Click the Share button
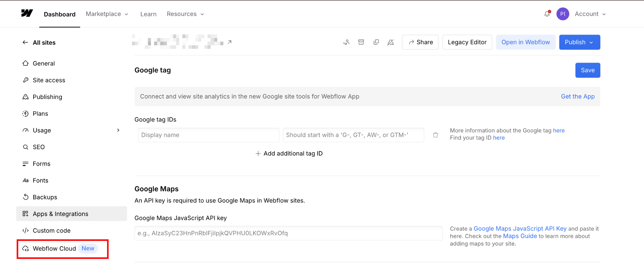Viewport: 644px width, 267px height. (x=420, y=42)
